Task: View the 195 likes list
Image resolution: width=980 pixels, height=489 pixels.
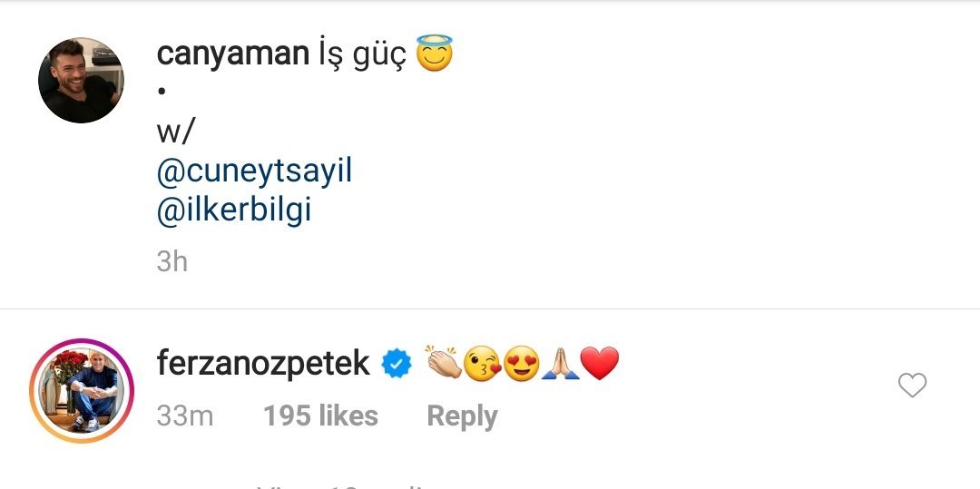Action: tap(320, 416)
